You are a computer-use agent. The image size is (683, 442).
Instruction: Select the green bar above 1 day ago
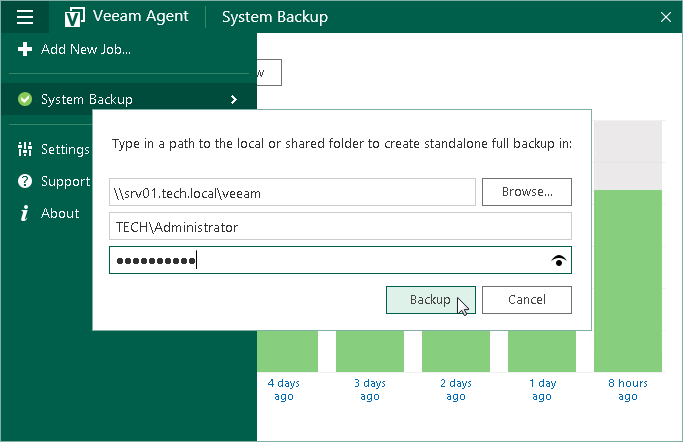[x=542, y=351]
